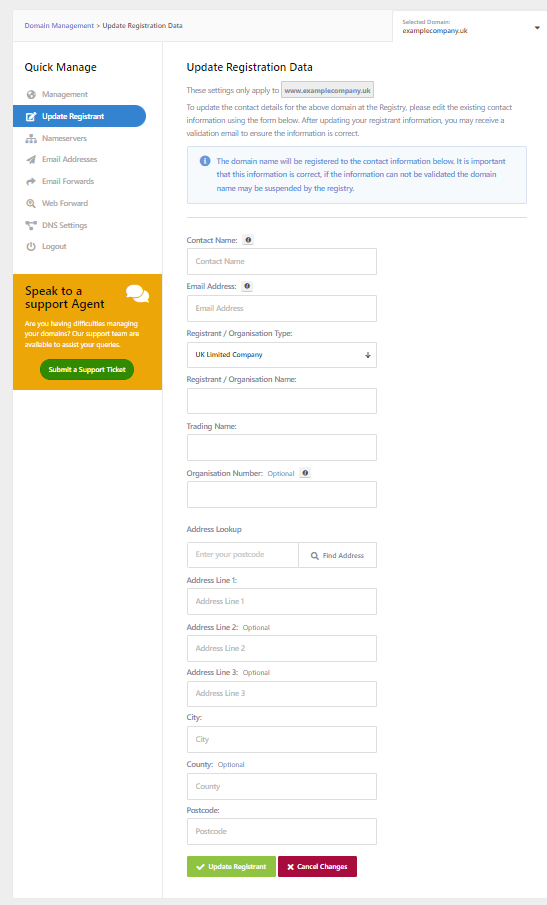This screenshot has width=547, height=905.
Task: Click the Email Address info icon
Action: [x=247, y=286]
